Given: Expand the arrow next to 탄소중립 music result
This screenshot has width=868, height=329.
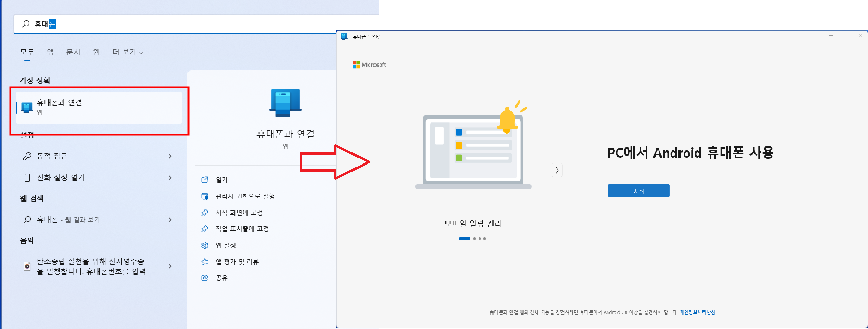Looking at the screenshot, I should (x=170, y=266).
